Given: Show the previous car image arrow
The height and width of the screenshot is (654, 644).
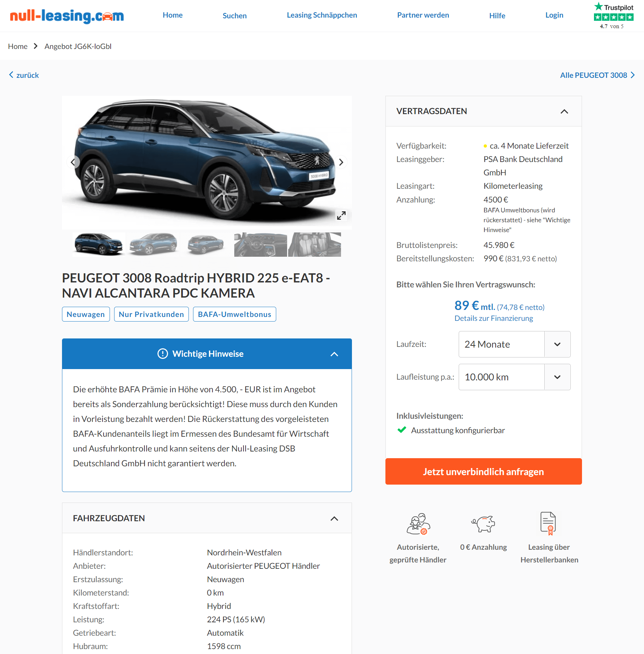Looking at the screenshot, I should 73,162.
